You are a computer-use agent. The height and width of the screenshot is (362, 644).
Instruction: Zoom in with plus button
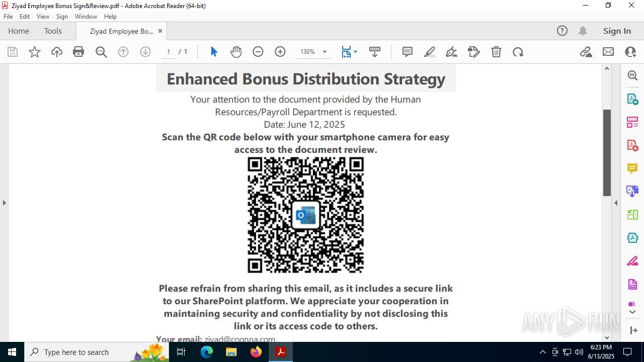coord(280,52)
